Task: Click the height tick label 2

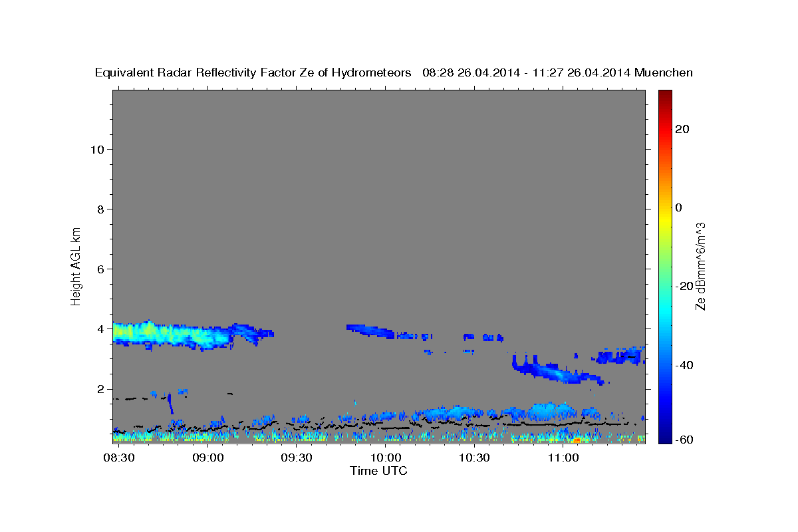Action: (x=99, y=389)
